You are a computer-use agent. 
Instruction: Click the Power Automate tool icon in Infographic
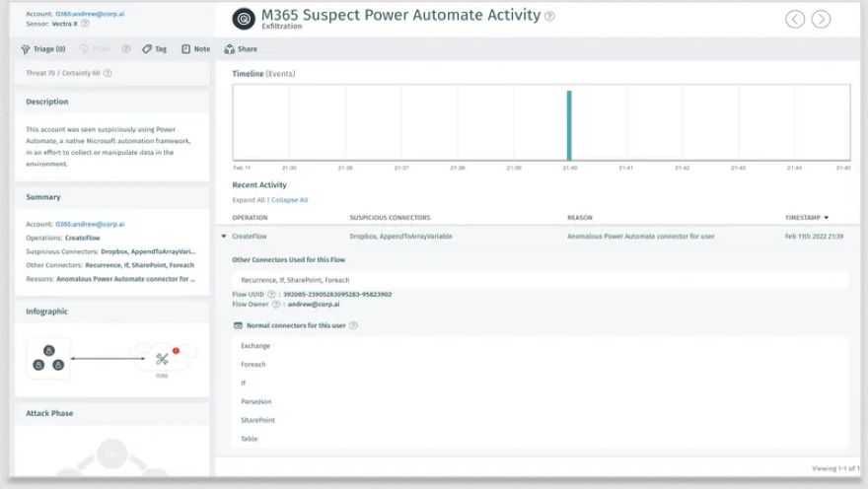pyautogui.click(x=162, y=359)
